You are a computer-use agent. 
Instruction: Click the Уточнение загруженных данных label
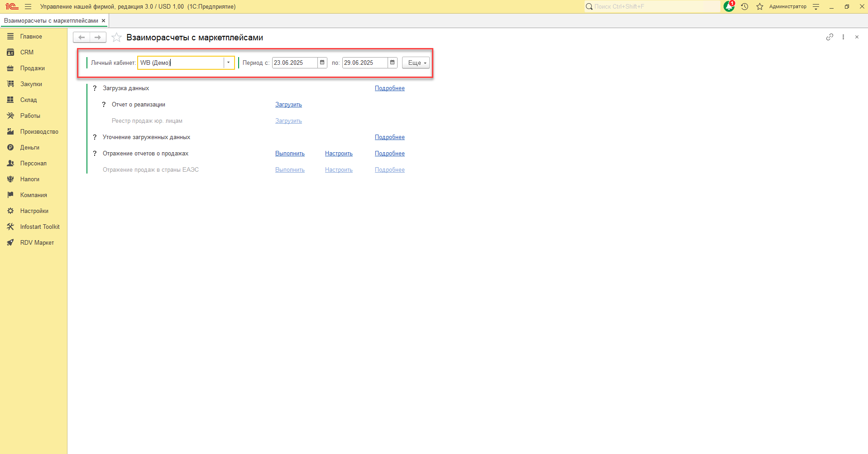pos(146,137)
